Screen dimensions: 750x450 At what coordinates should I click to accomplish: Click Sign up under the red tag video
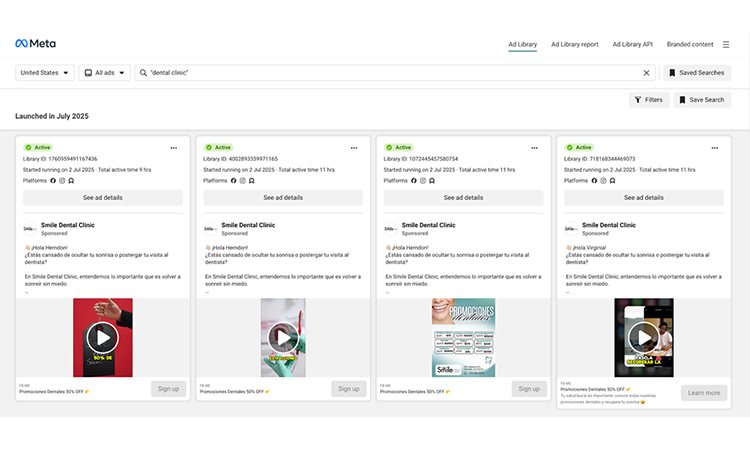coord(168,389)
